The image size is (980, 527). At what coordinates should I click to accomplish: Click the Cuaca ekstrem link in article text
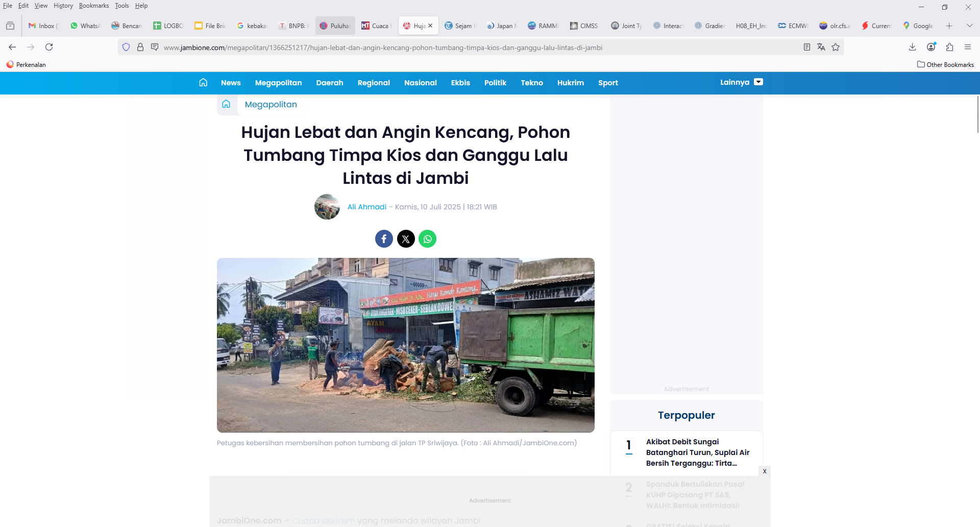tap(323, 520)
